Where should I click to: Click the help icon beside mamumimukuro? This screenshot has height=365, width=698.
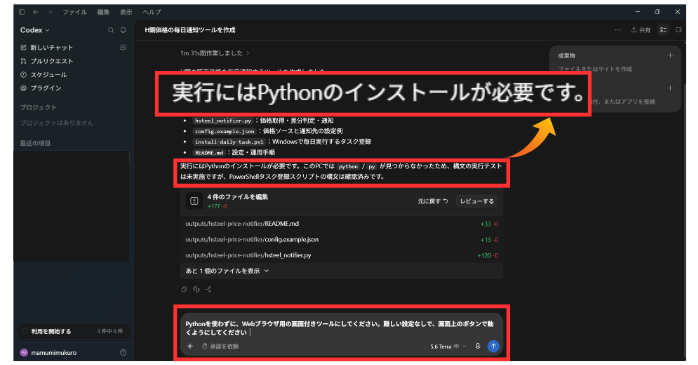[x=123, y=353]
